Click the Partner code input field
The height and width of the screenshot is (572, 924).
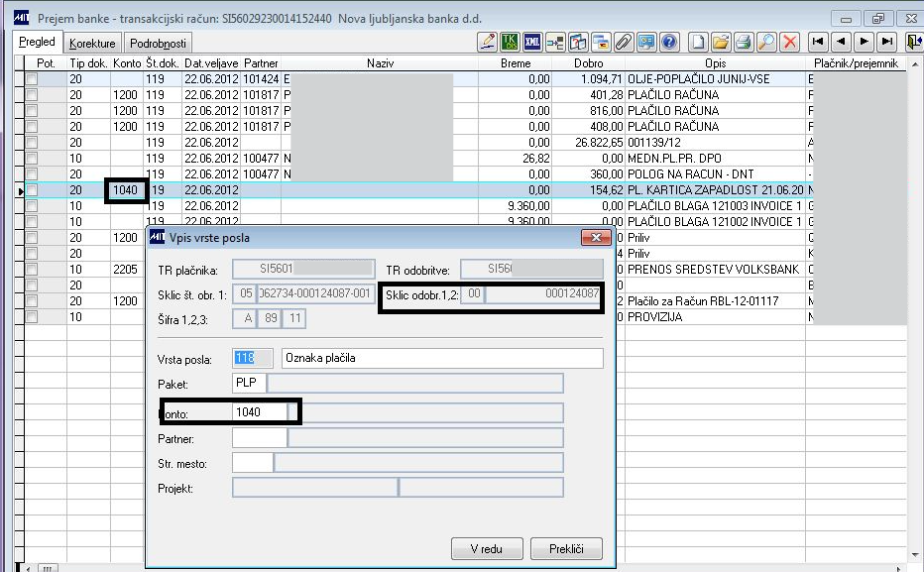(x=260, y=438)
